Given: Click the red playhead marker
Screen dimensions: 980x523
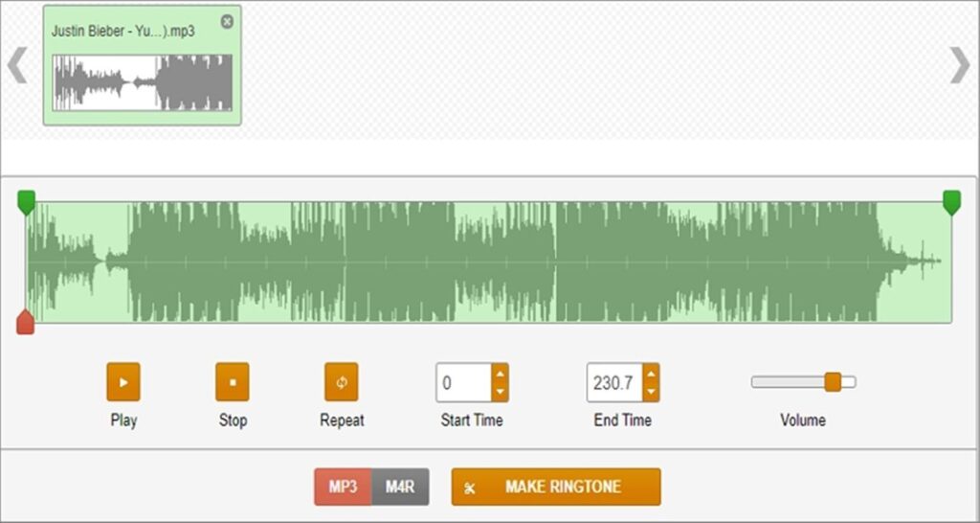Looking at the screenshot, I should [x=26, y=323].
